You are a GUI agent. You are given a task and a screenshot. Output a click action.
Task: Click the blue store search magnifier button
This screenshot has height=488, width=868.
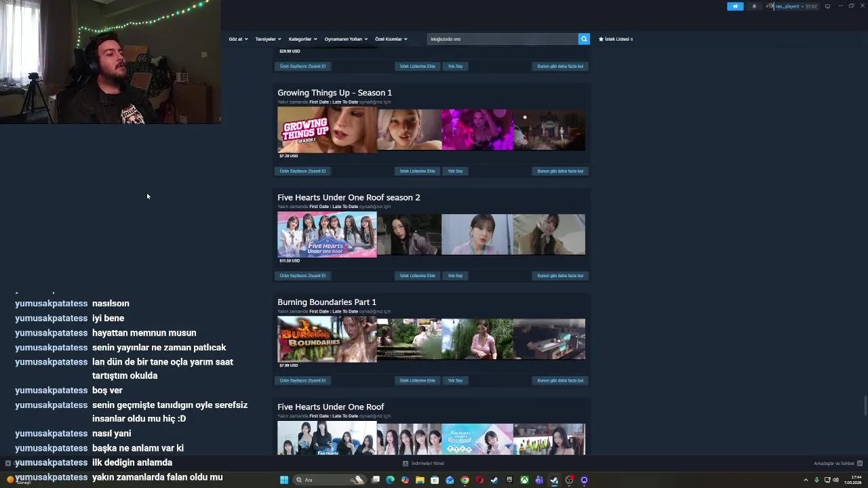584,39
